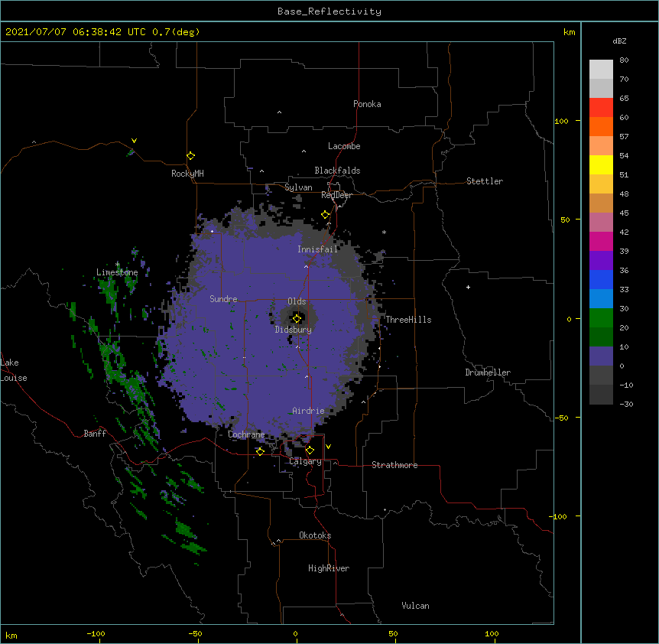Click the Base_Reflectivity title
This screenshot has height=644, width=659.
tap(329, 11)
